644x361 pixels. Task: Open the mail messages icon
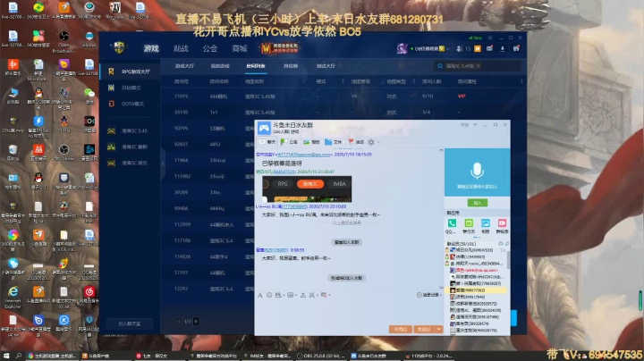[489, 48]
